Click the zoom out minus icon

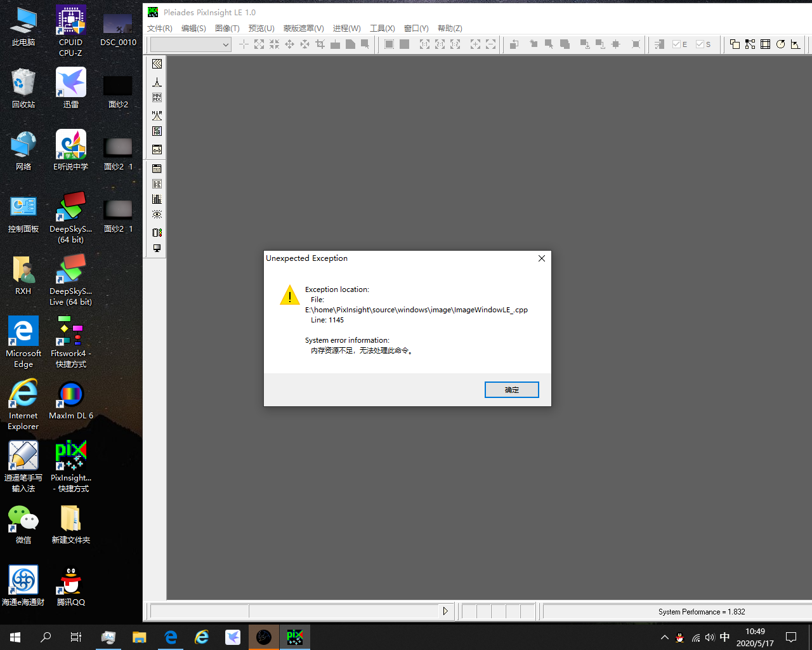[490, 44]
